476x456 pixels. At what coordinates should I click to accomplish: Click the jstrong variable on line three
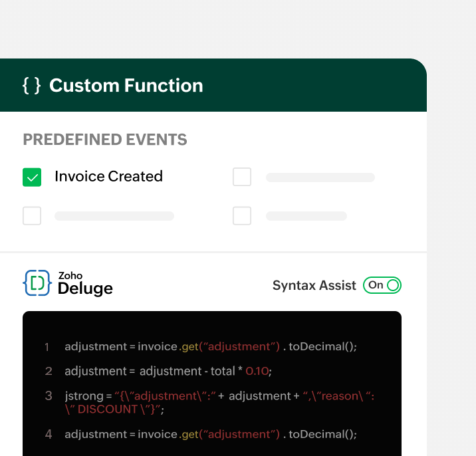coord(83,396)
